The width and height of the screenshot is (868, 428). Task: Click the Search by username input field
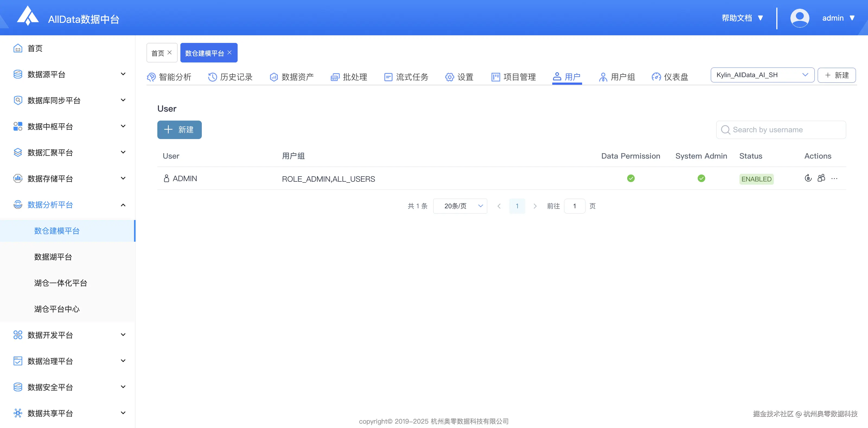pos(781,130)
